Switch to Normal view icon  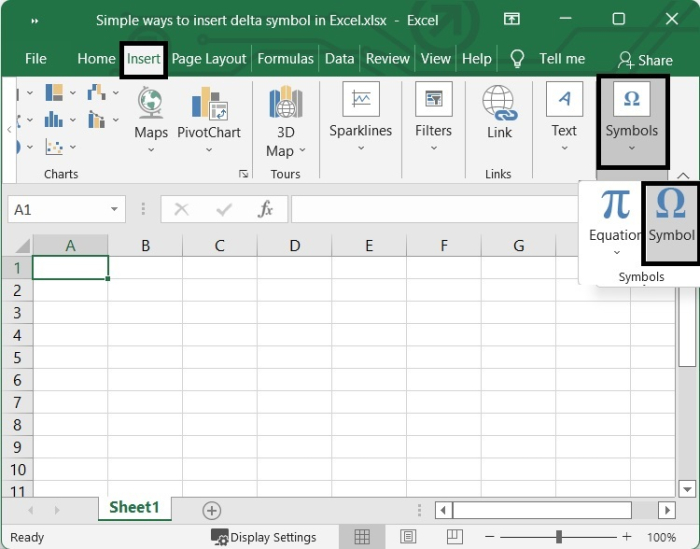pyautogui.click(x=362, y=537)
